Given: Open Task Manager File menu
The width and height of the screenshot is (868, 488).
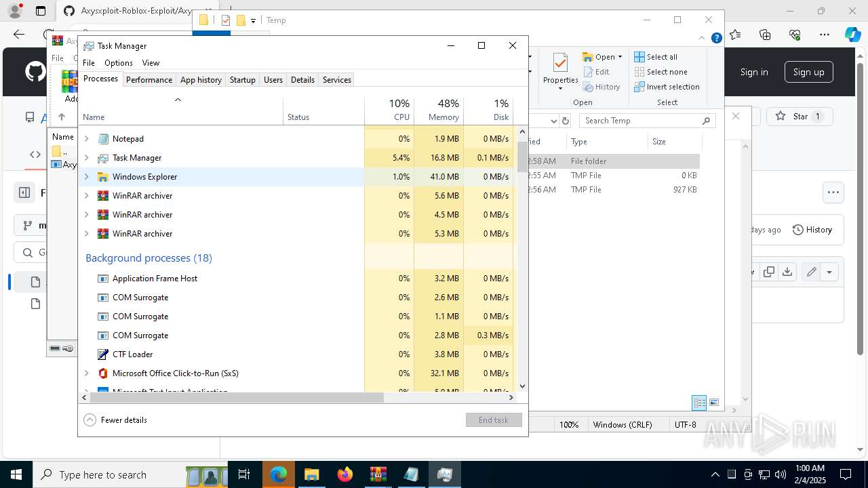Looking at the screenshot, I should point(89,62).
